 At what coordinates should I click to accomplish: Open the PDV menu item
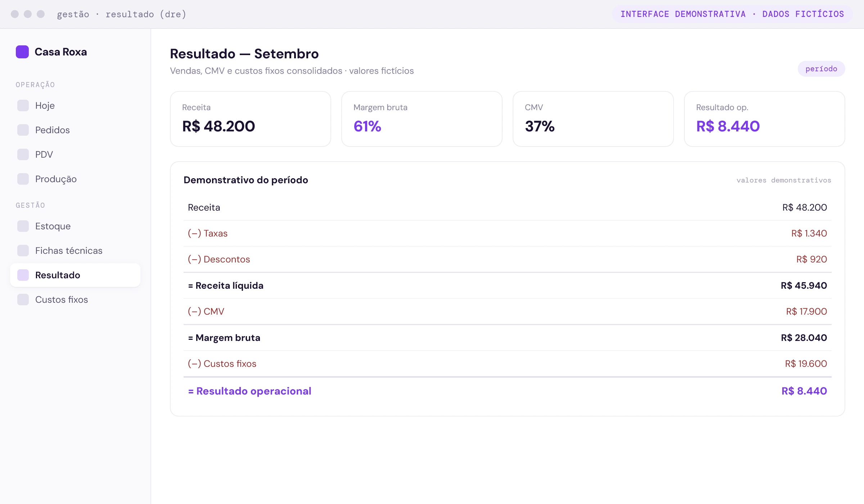point(75,154)
